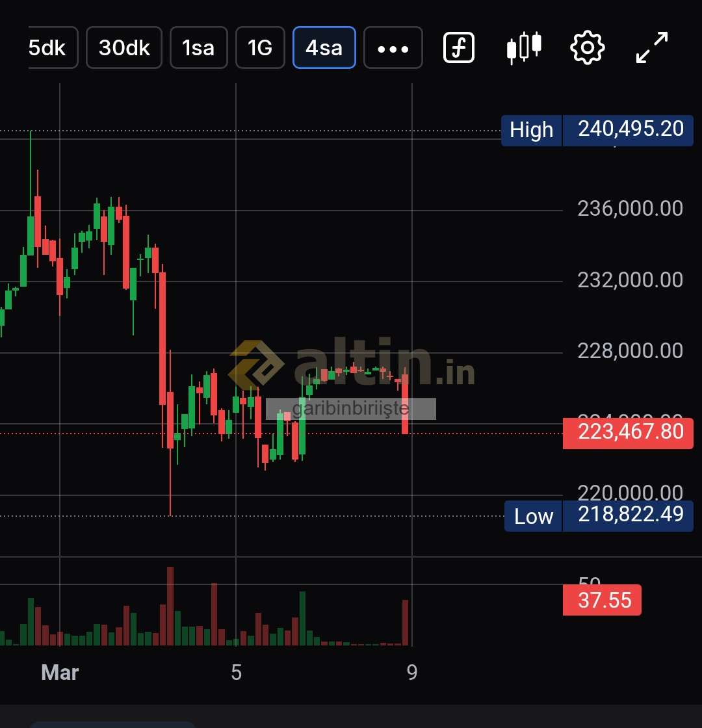Click the 236,000.00 price axis level
This screenshot has width=702, height=728.
630,209
